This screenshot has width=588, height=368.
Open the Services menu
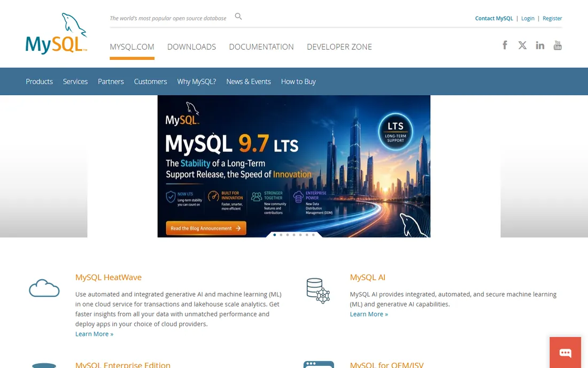tap(75, 81)
